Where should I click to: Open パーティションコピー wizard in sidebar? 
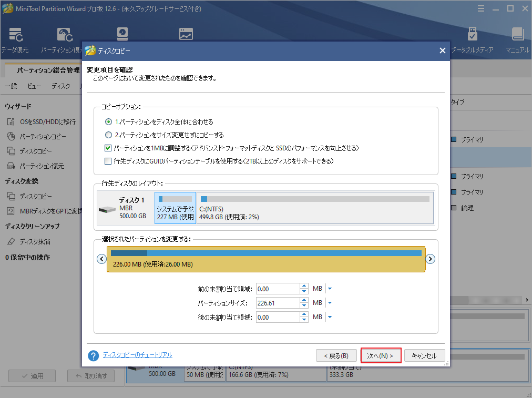click(x=43, y=136)
